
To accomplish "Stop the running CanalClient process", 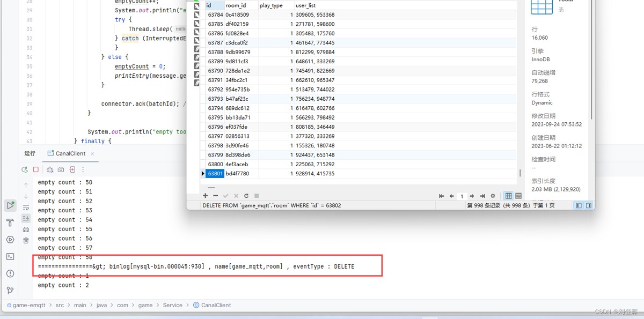I will (36, 169).
